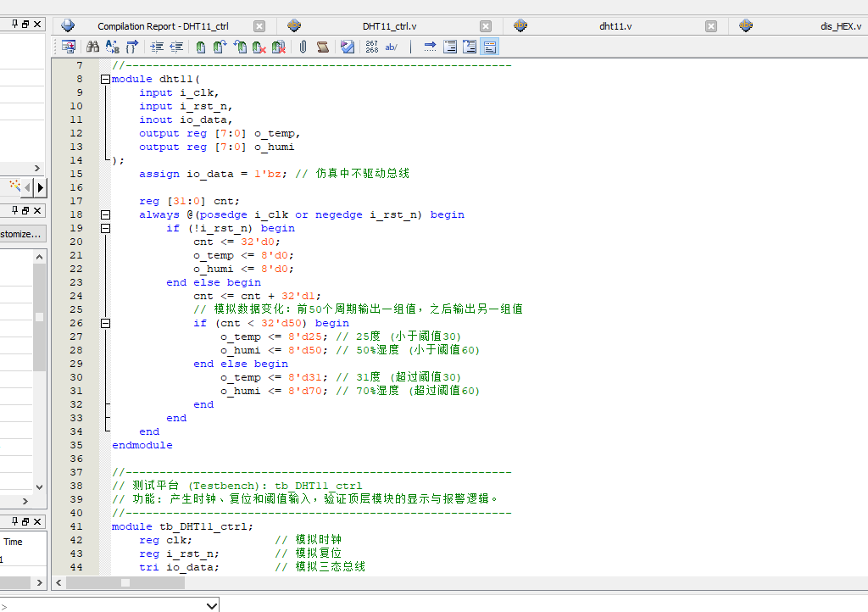Switch to the DHT11_ctrl.v tab

390,26
